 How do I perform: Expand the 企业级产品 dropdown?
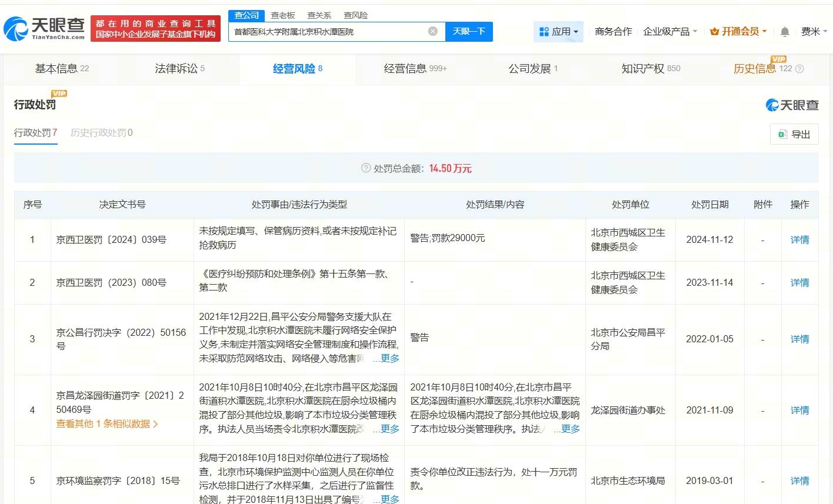(x=670, y=32)
